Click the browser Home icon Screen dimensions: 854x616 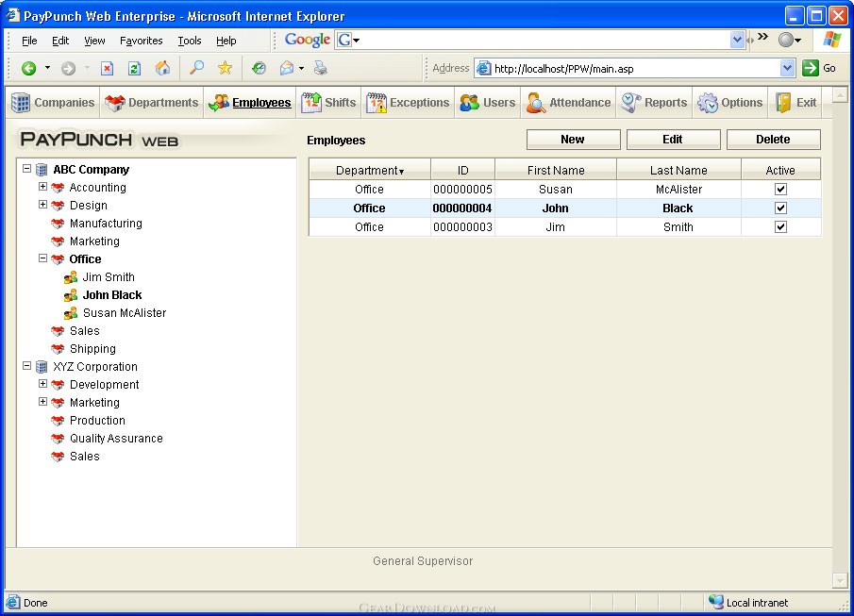pos(162,68)
